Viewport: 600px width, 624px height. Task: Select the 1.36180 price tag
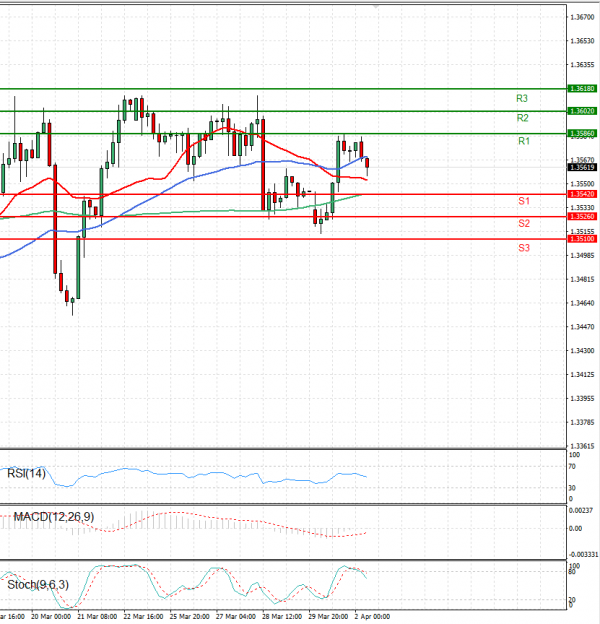pos(582,88)
